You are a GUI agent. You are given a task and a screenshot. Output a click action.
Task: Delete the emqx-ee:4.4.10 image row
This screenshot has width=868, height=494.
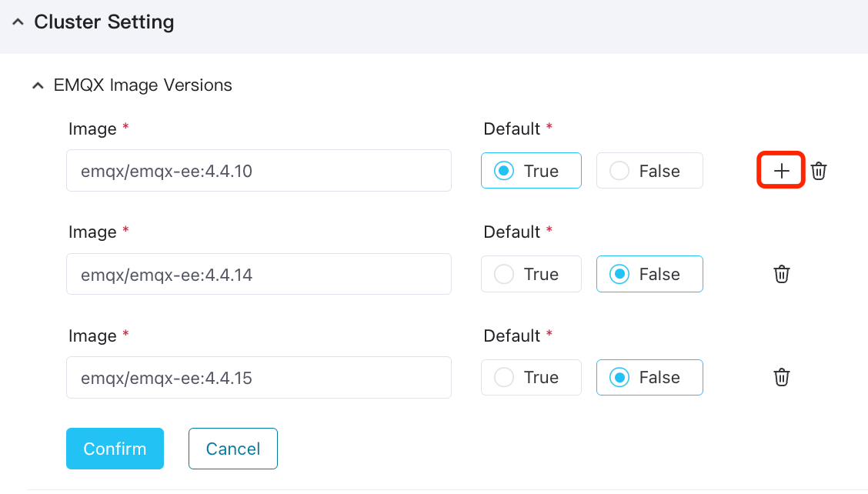pos(819,171)
